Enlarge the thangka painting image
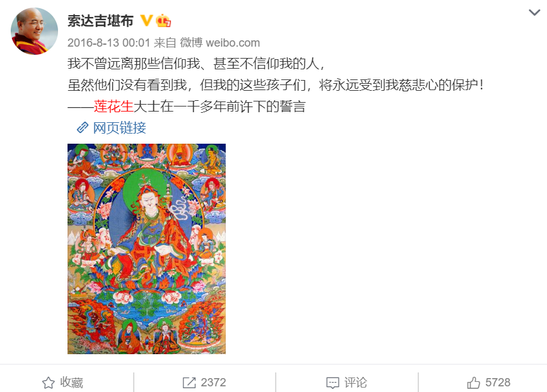Viewport: 547px width, 392px height. pos(146,249)
